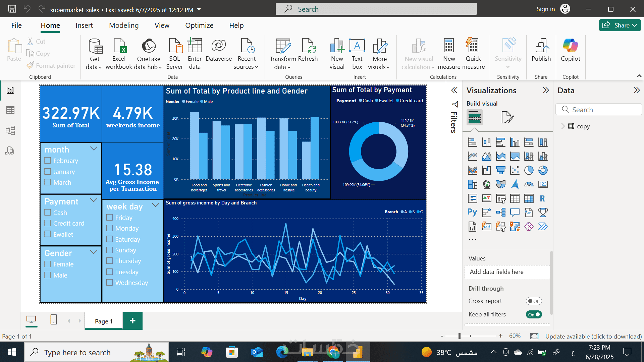Click the zoom level slider
Screen dimensions: 644x362
coord(460,336)
